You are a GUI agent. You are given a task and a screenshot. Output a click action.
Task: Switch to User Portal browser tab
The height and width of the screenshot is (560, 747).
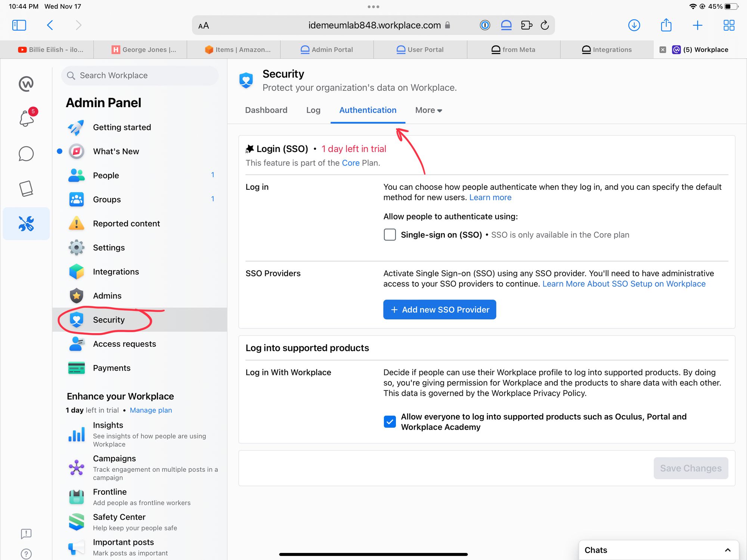[x=420, y=50]
